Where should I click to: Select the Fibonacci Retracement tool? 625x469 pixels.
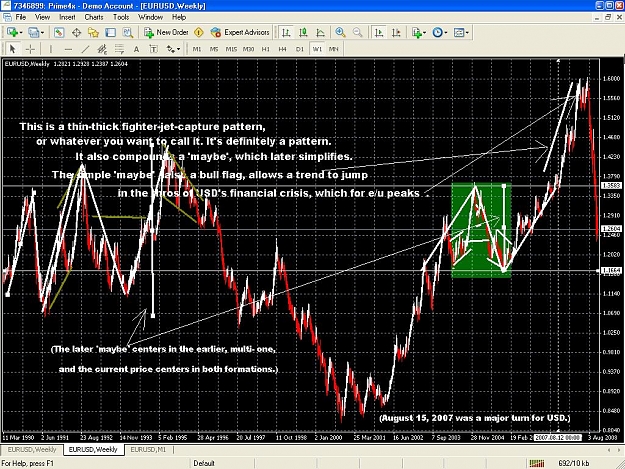[119, 49]
